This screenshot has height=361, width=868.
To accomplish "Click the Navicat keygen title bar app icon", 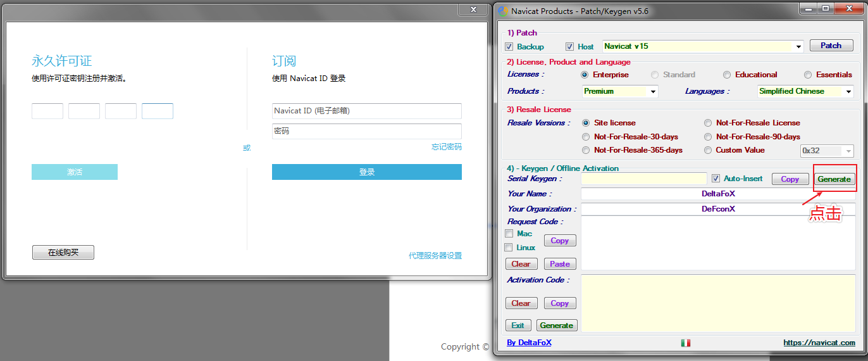I will (503, 11).
